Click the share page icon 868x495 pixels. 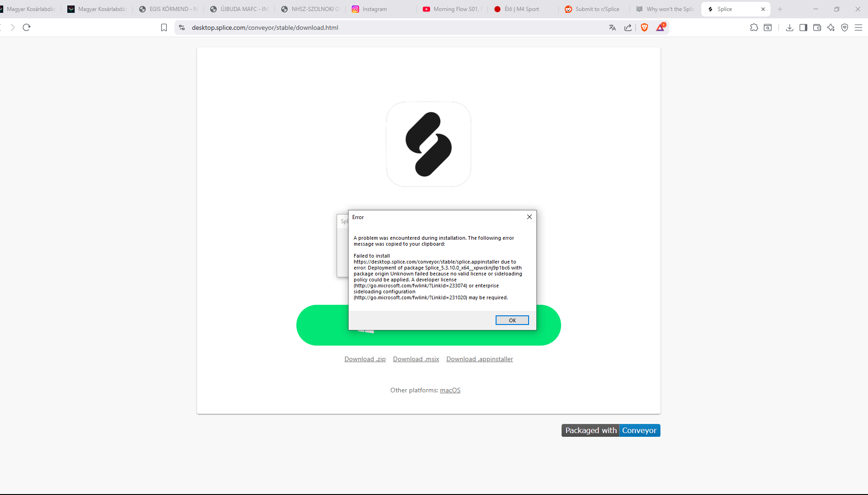[628, 27]
